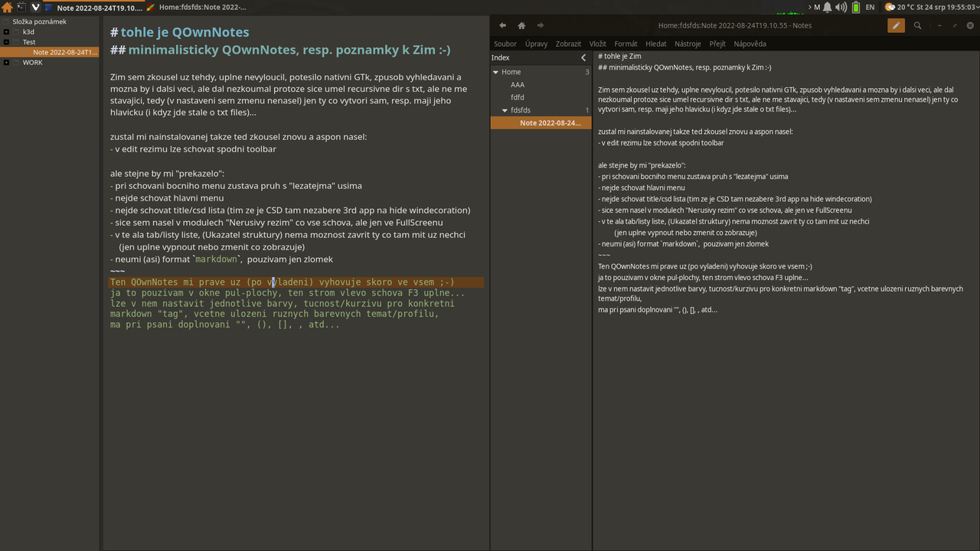Image resolution: width=980 pixels, height=551 pixels.
Task: Click the V application icon in top panel
Action: pyautogui.click(x=35, y=8)
